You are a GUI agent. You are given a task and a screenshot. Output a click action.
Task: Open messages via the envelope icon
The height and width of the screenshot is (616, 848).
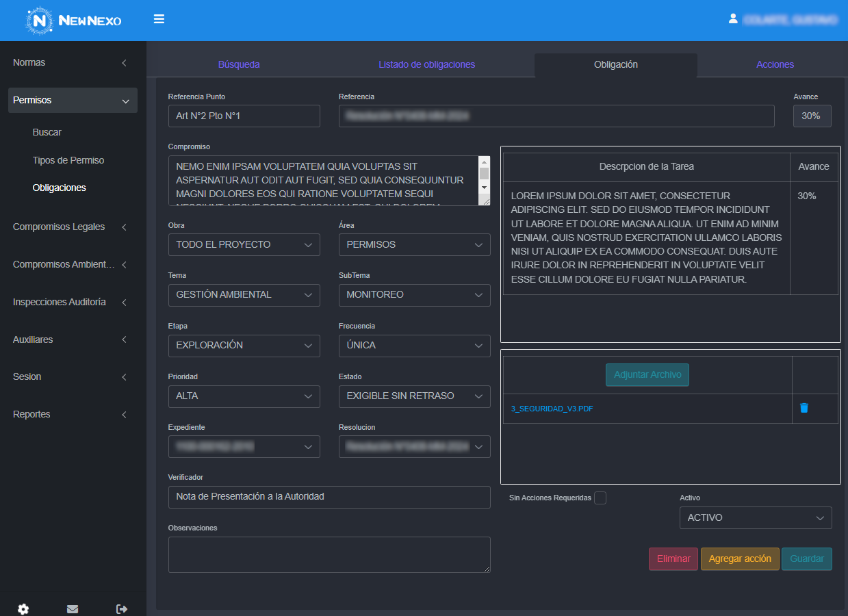[73, 608]
